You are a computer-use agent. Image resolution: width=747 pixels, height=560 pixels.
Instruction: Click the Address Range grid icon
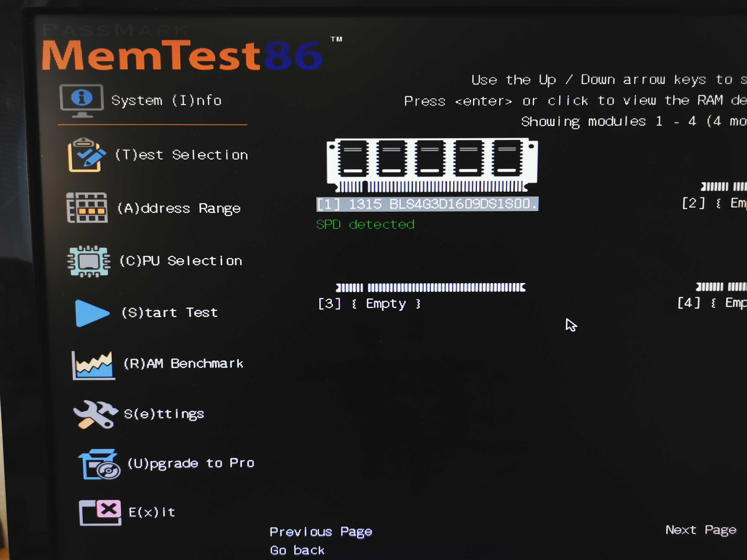(x=87, y=208)
